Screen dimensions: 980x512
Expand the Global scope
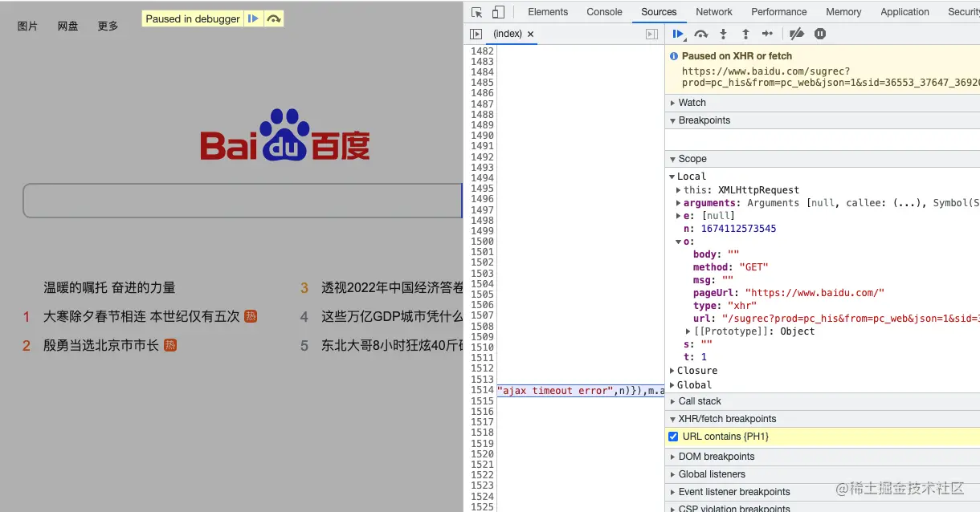coord(672,385)
